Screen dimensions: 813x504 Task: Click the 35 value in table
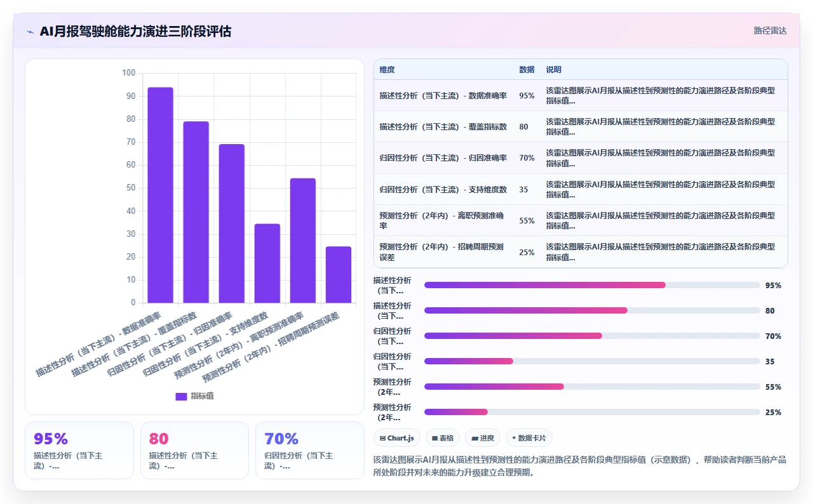(523, 190)
